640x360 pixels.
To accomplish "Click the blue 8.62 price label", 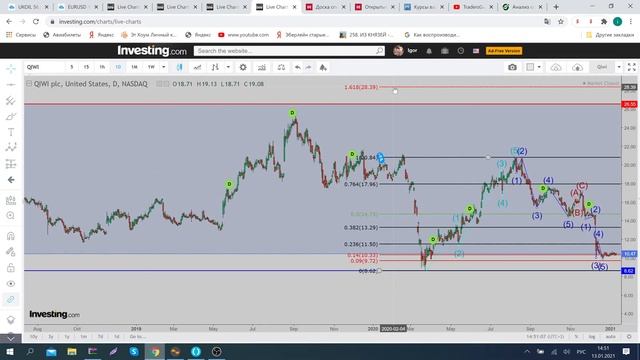I will [x=629, y=271].
